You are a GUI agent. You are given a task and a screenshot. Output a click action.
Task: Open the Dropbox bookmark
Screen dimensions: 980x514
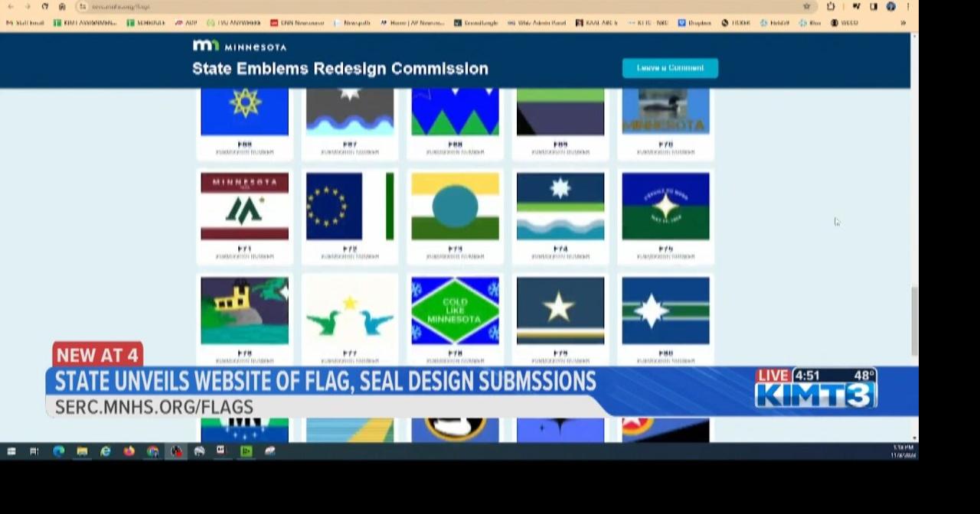tap(694, 23)
